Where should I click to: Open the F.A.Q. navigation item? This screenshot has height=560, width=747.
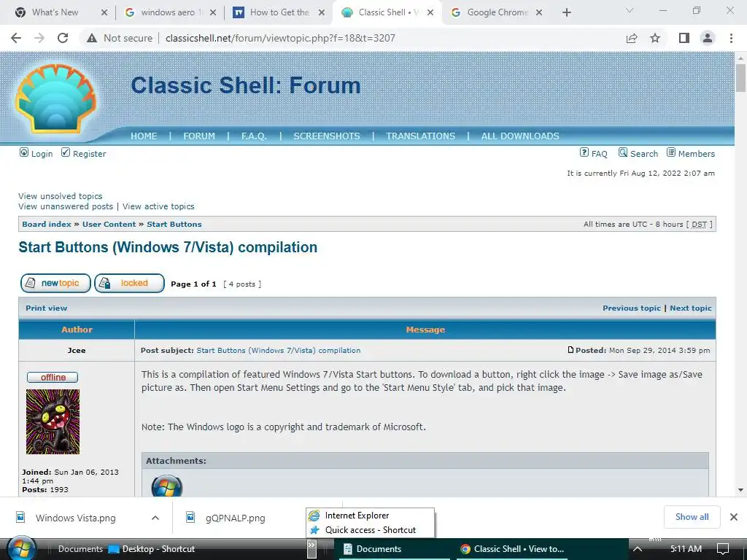point(254,136)
